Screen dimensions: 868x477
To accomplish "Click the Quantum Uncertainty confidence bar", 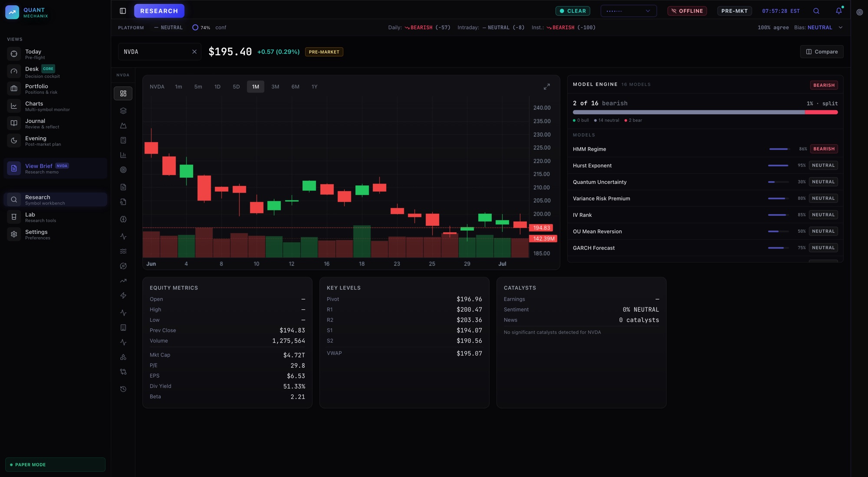I will pos(779,182).
